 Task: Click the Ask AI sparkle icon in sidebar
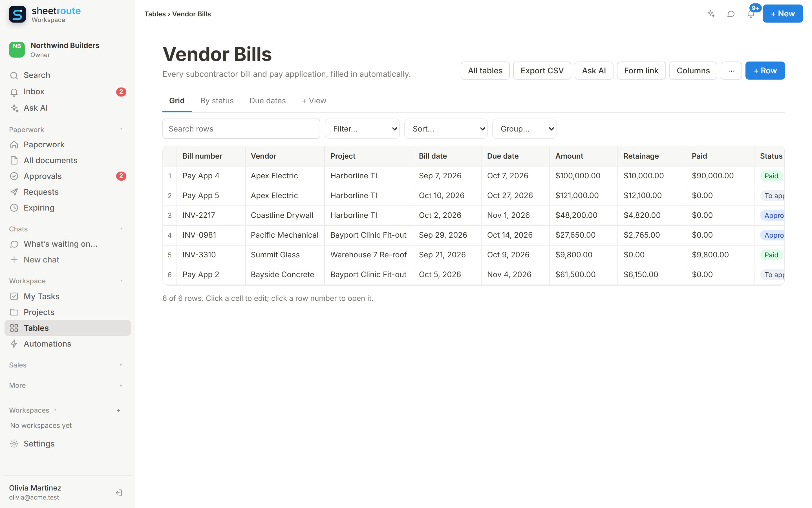14,108
